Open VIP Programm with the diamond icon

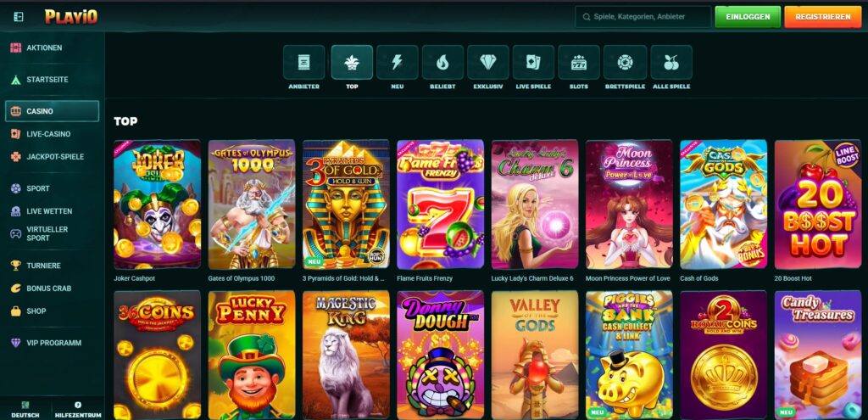pyautogui.click(x=52, y=343)
